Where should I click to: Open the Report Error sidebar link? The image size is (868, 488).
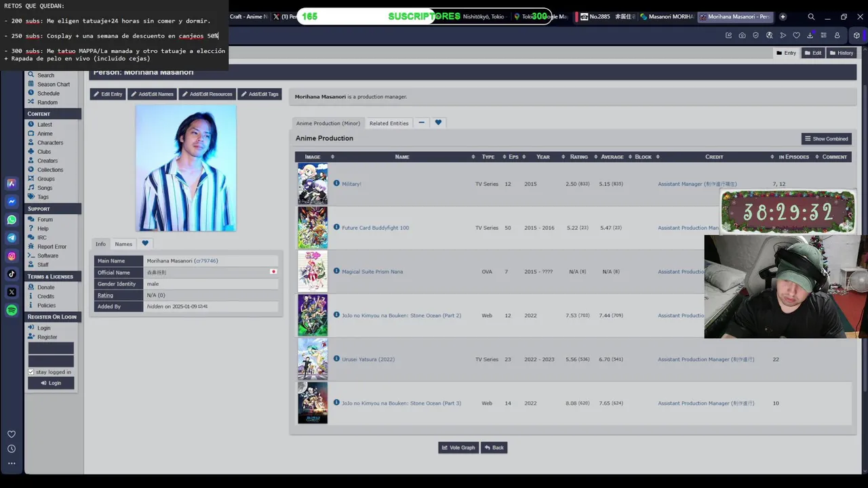coord(52,247)
